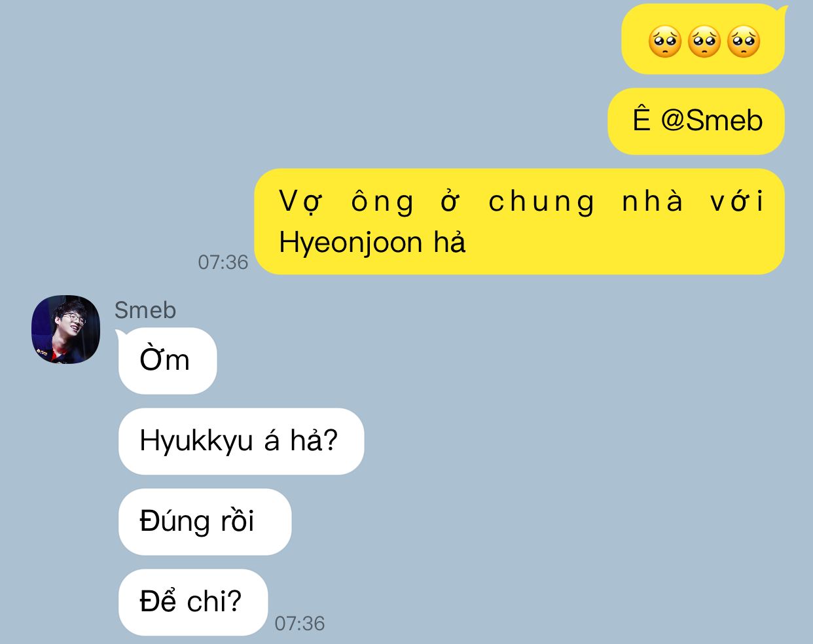813x644 pixels.
Task: Select the last pleading face emoji
Action: 744,41
